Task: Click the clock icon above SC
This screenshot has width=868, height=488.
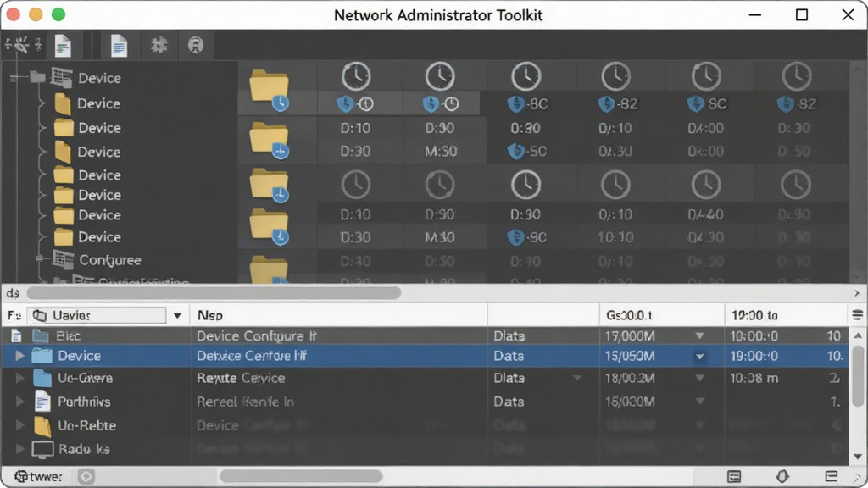Action: (706, 76)
